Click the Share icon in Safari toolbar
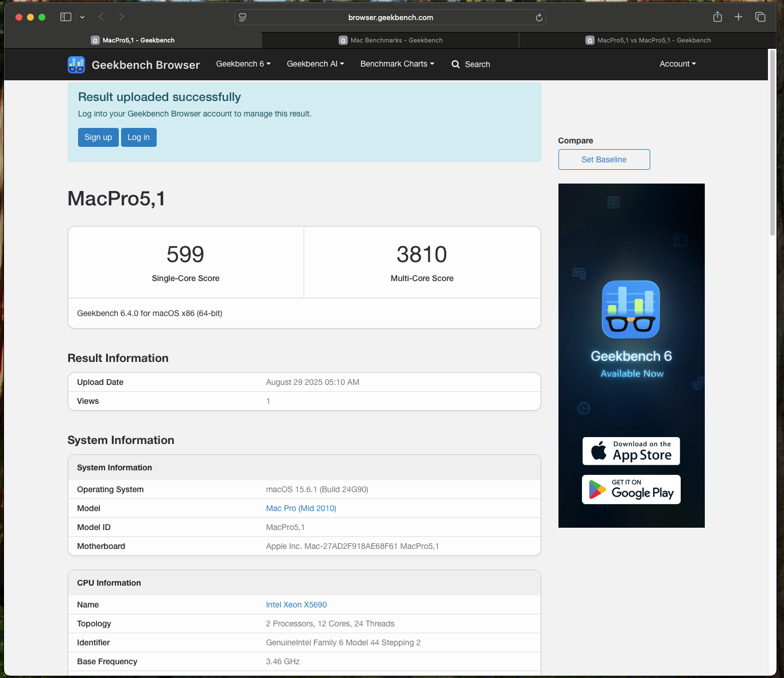The height and width of the screenshot is (678, 784). coord(717,17)
